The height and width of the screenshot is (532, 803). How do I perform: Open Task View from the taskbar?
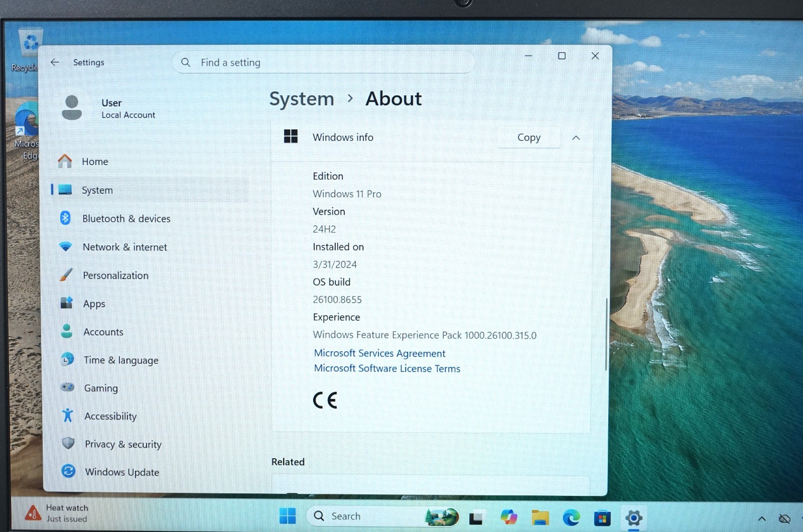(x=476, y=517)
